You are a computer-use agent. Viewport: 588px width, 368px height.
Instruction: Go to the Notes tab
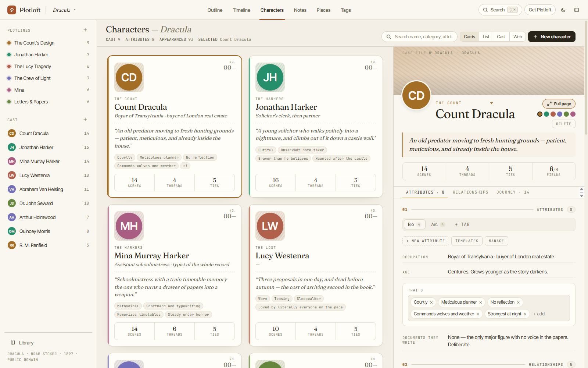(300, 10)
